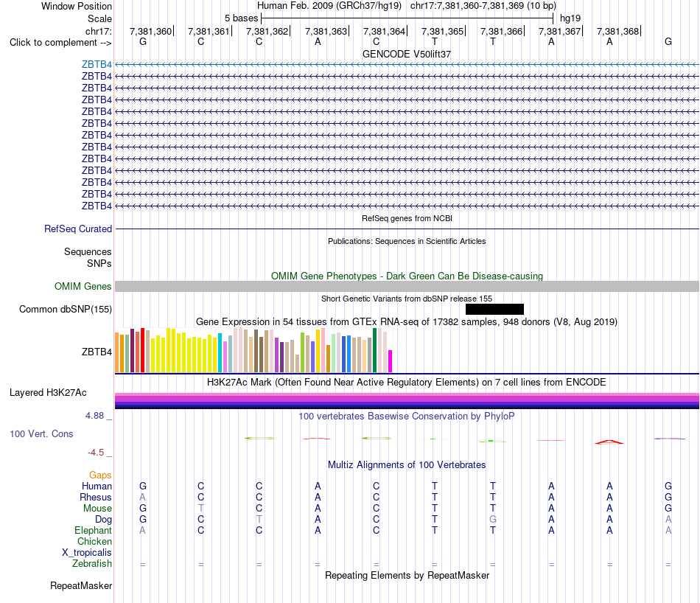Click the Mouse species label
700x603 pixels.
[97, 509]
